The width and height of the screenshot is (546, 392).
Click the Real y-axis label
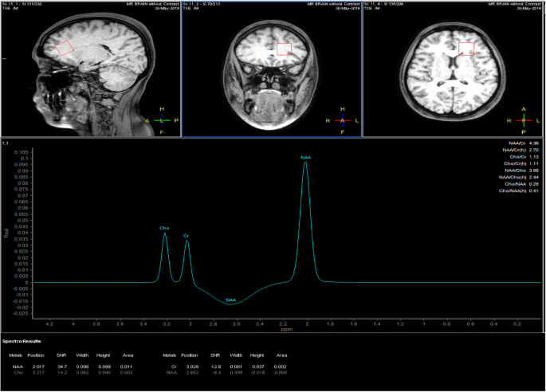(x=6, y=233)
